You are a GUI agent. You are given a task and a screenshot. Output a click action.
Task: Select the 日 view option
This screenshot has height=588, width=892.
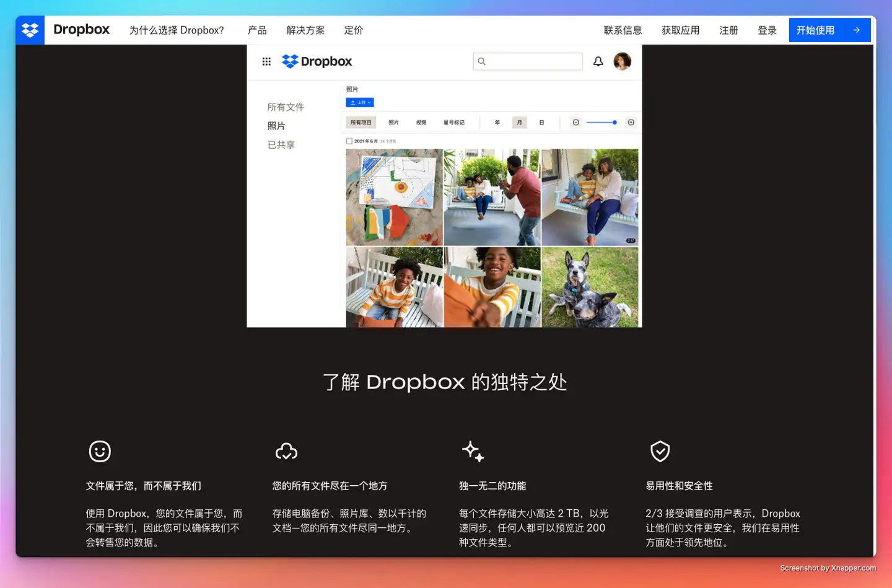(x=541, y=123)
